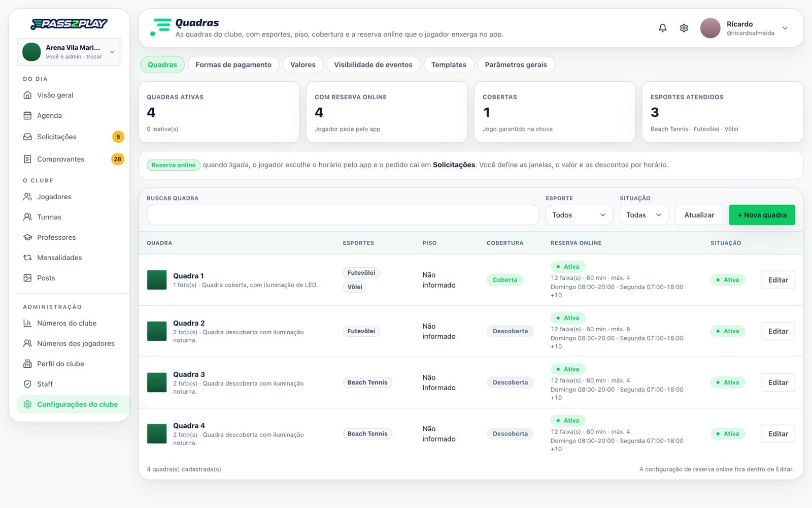
Task: Switch to the Formas de pagamento tab
Action: pyautogui.click(x=233, y=65)
